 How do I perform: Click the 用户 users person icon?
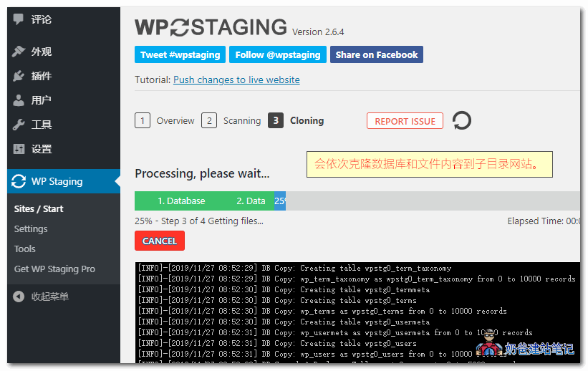[19, 100]
